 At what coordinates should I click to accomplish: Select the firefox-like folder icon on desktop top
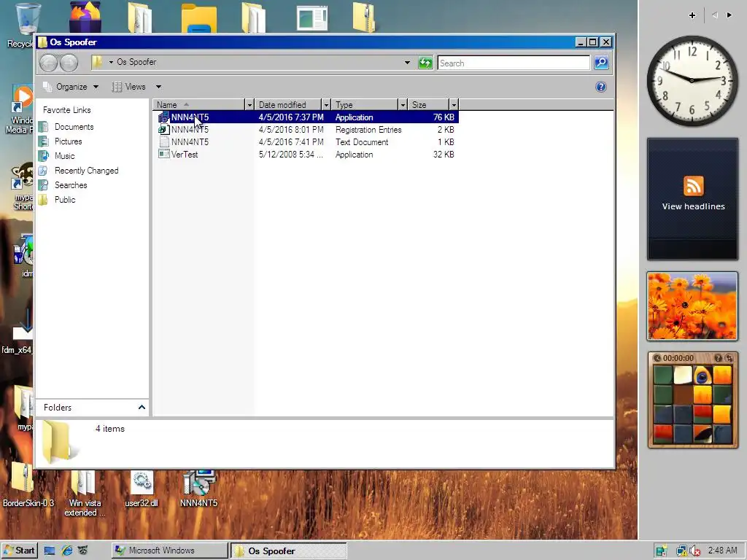pos(85,17)
